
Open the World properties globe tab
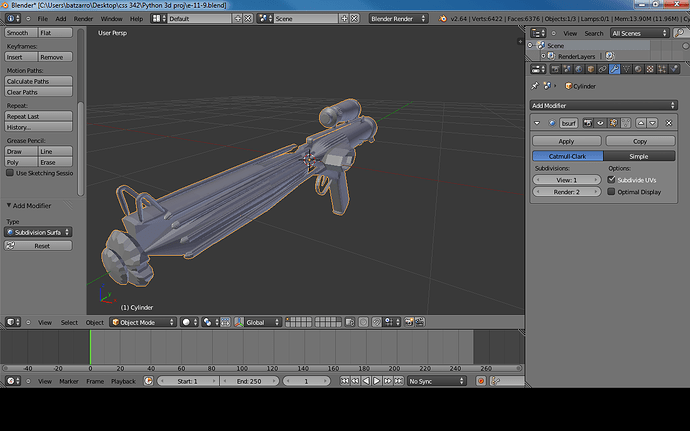[x=579, y=69]
